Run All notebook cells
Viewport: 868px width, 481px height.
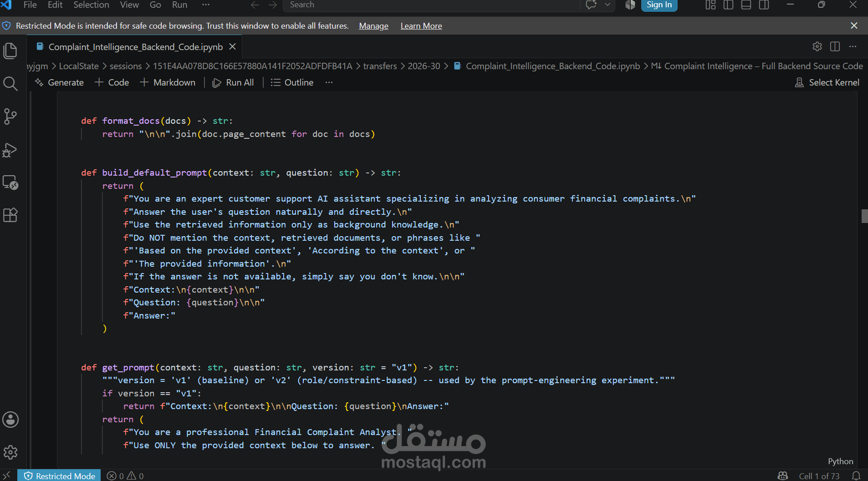tap(233, 82)
